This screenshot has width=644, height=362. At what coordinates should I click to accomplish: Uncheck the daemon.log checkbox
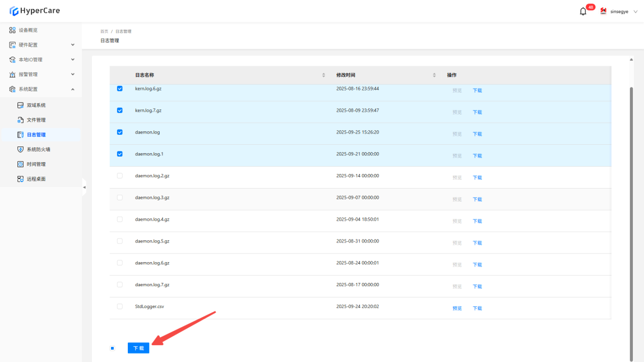point(119,132)
